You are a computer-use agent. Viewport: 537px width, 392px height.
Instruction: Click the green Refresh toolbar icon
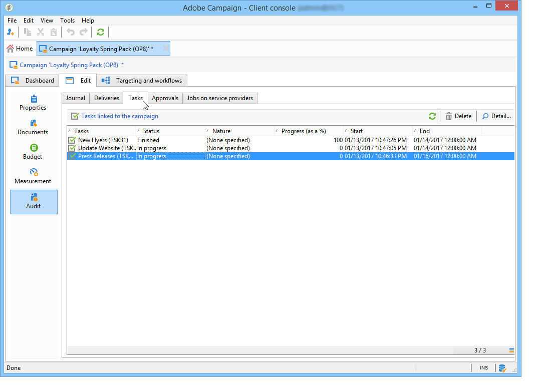coord(100,32)
